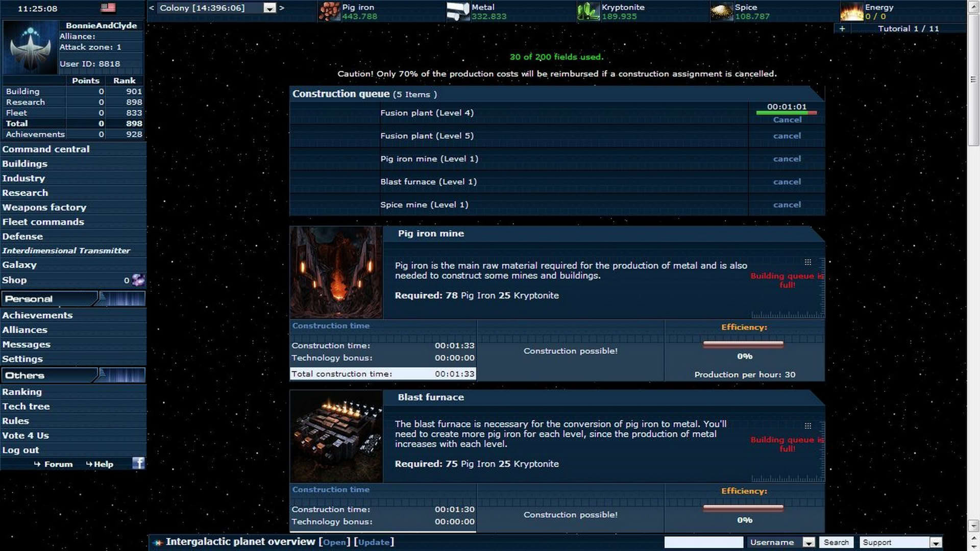Toggle the Personal menu section

pos(73,299)
